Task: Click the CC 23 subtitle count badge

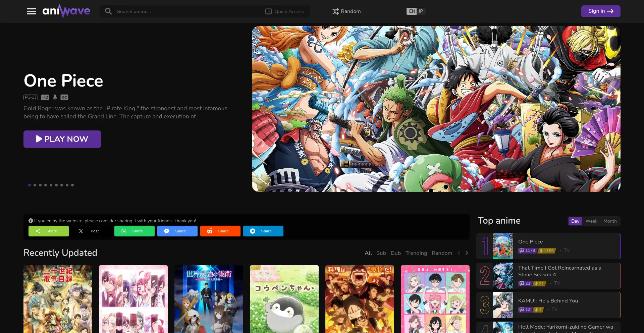Action: pos(525,283)
